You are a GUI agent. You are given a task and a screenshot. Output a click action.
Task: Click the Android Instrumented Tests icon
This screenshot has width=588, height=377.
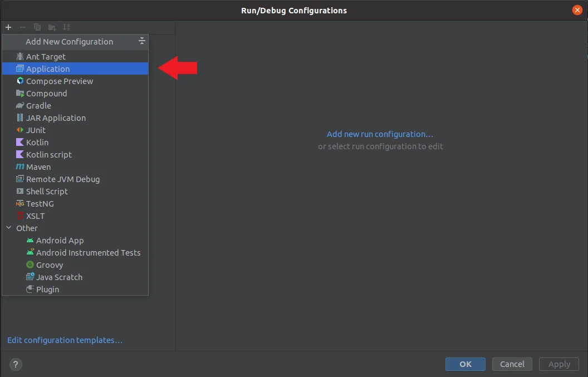30,252
